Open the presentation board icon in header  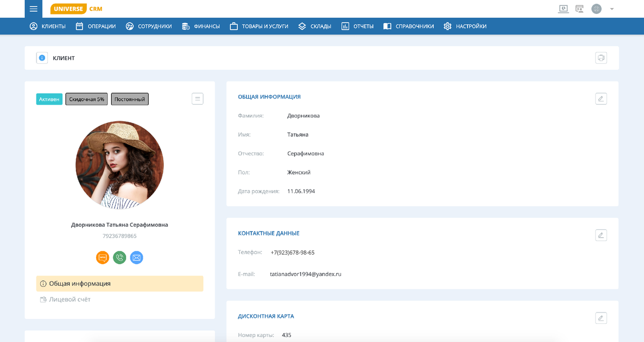[580, 9]
